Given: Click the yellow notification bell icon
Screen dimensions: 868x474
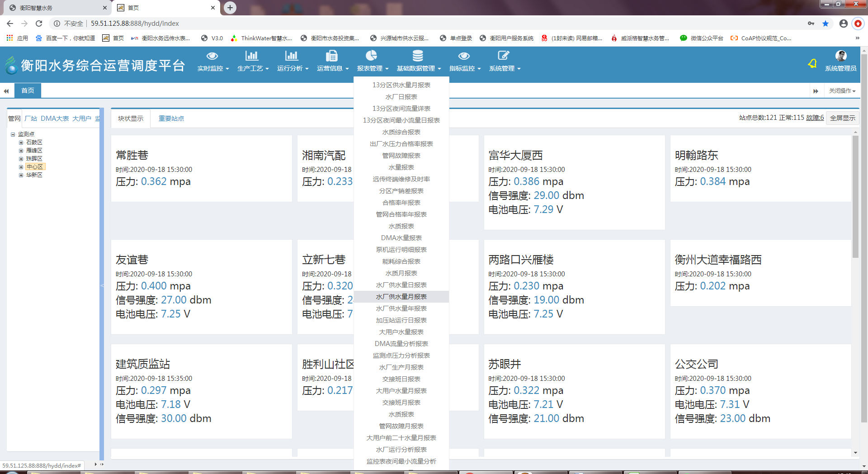Looking at the screenshot, I should click(x=812, y=64).
